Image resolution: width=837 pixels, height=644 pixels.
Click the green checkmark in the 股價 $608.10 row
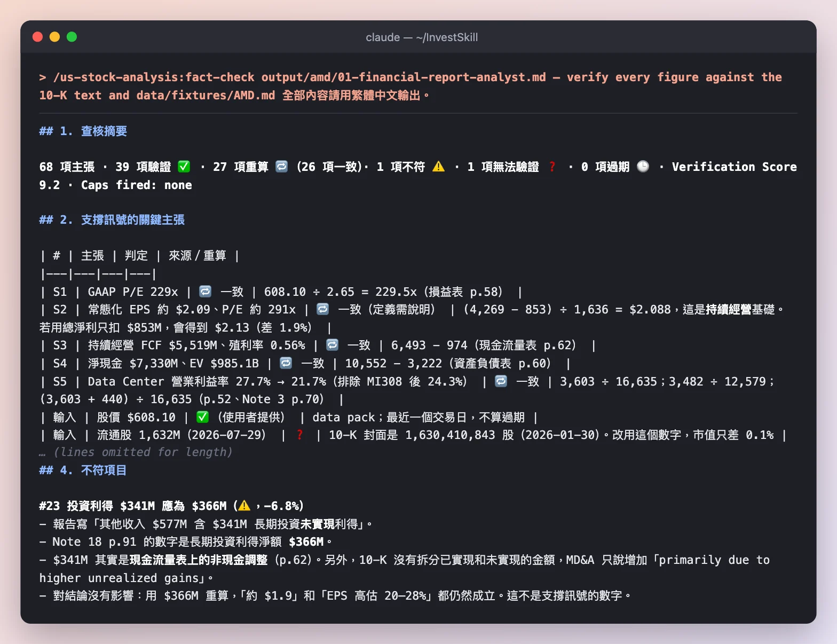tap(202, 417)
